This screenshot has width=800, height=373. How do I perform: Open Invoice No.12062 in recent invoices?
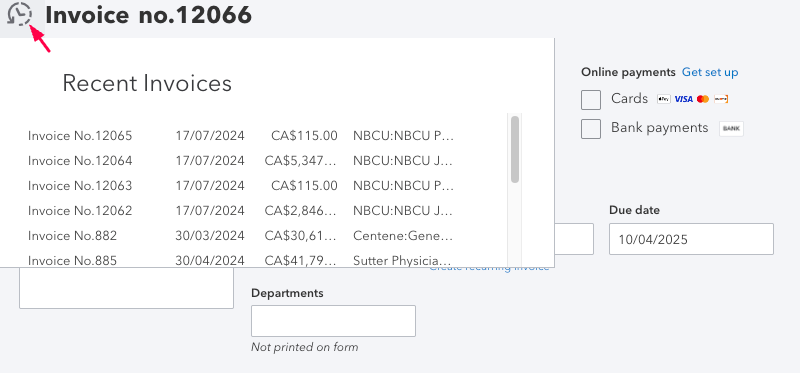241,210
